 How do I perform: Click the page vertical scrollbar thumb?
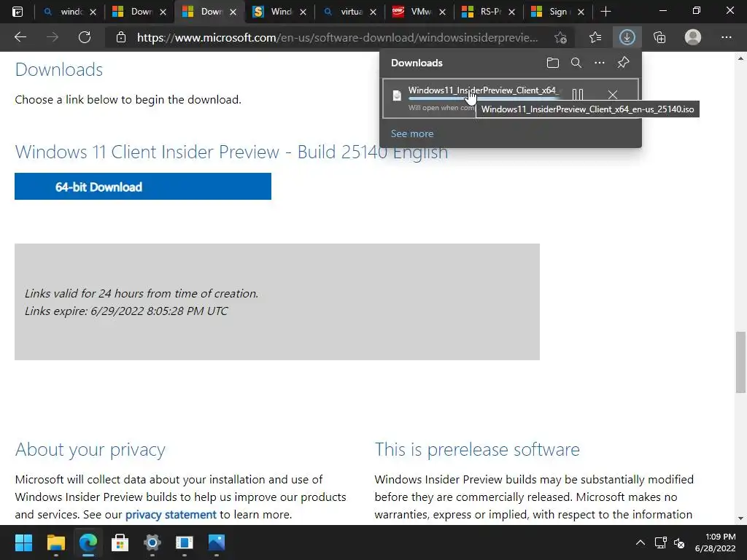(740, 362)
